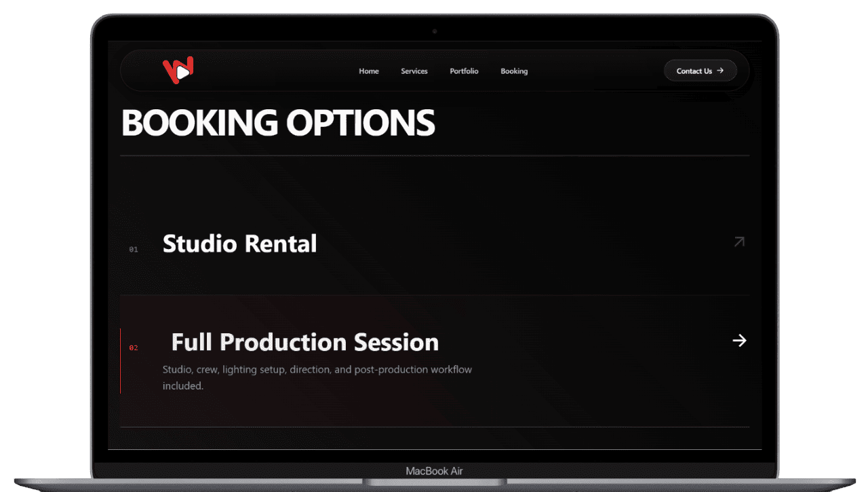Go to the Services page
The image size is (868, 492).
coord(414,71)
